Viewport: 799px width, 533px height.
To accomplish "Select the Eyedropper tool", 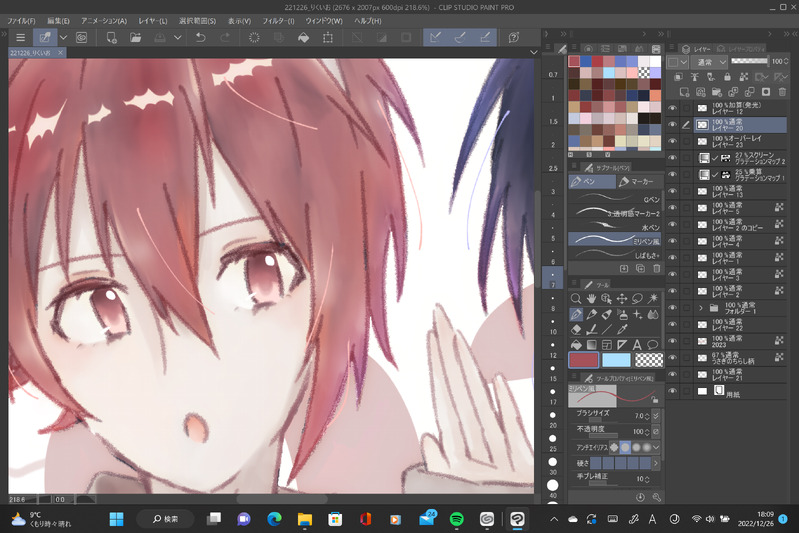I will pos(622,330).
